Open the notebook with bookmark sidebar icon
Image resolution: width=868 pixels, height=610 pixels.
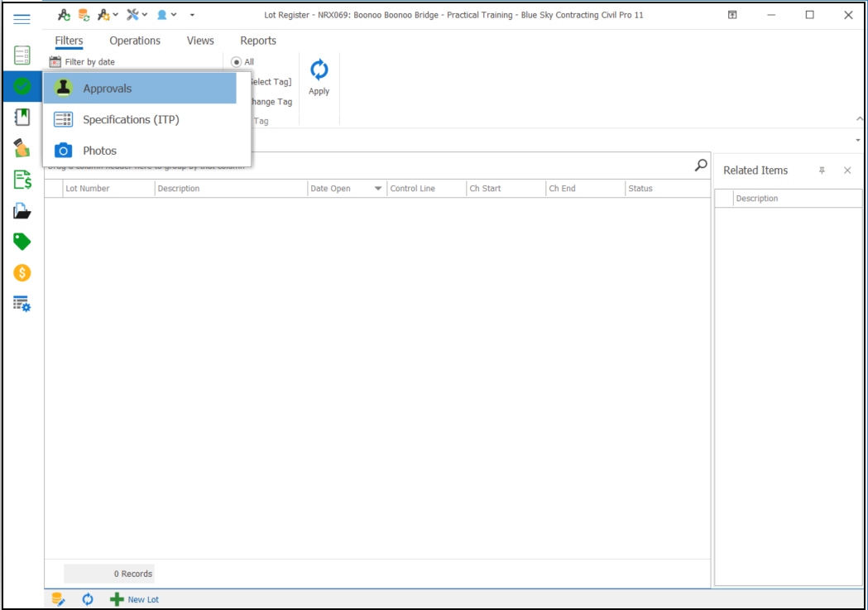[22, 117]
